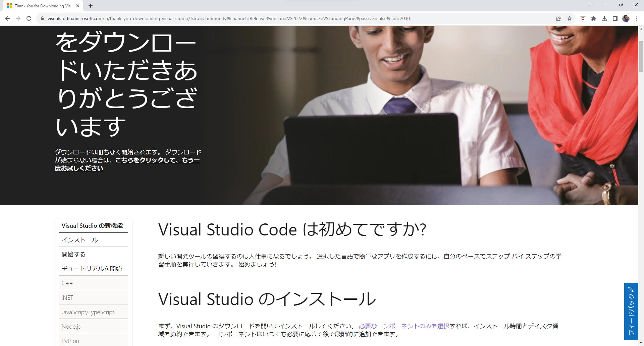The height and width of the screenshot is (346, 644).
Task: Select チュートリアルを開始 sidebar entry
Action: pos(94,269)
